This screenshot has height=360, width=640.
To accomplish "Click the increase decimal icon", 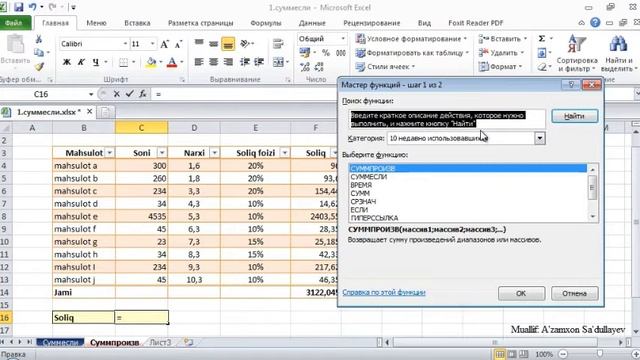I will pos(304,67).
